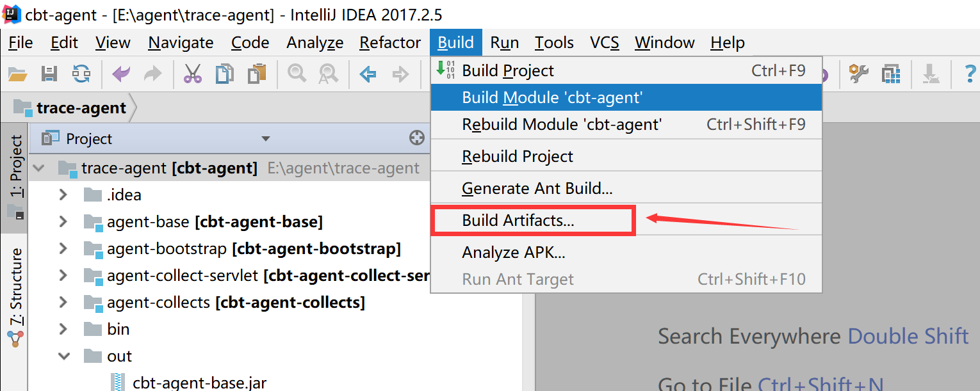Click the Copy toolbar icon
Viewport: 980px width, 391px height.
coord(224,74)
